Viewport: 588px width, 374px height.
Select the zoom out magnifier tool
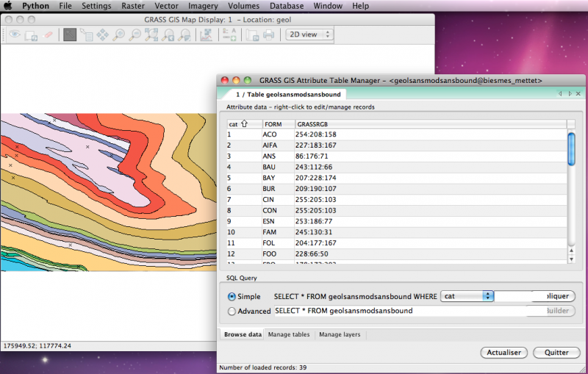[136, 35]
